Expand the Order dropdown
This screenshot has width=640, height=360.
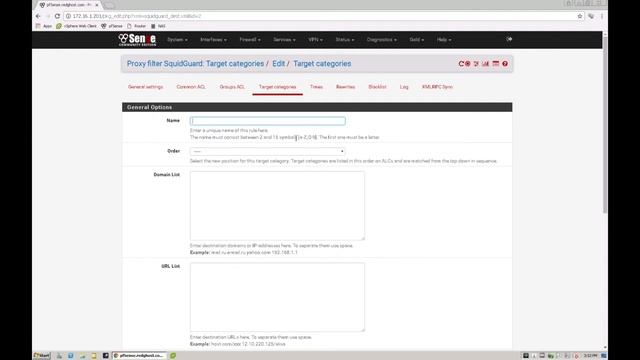click(x=267, y=151)
